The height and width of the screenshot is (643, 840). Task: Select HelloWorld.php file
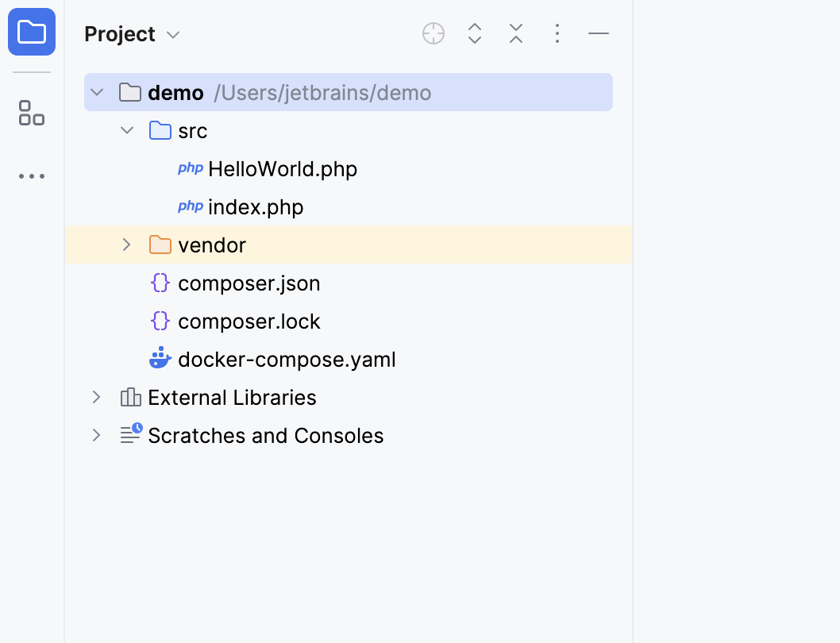click(x=283, y=169)
